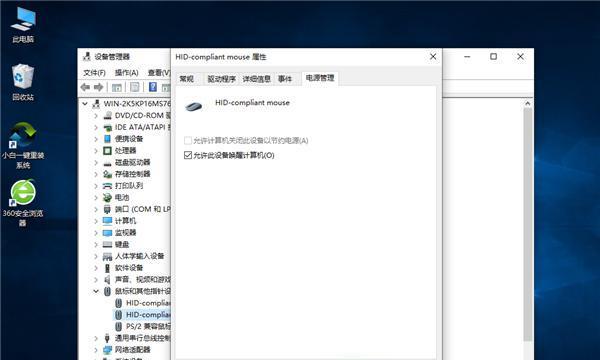Open the 操作(A) menu
600x360 pixels.
pyautogui.click(x=126, y=72)
